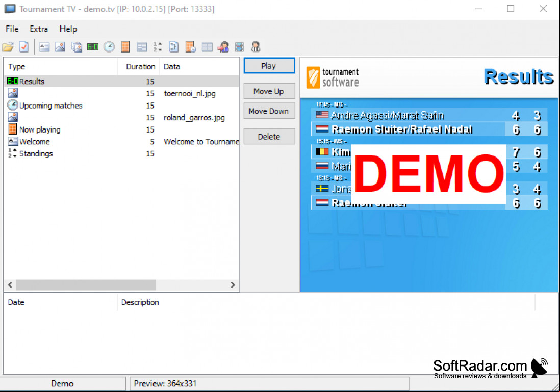Click the horizontal scrollbar thumb of playlist
The image size is (560, 392).
(86, 285)
